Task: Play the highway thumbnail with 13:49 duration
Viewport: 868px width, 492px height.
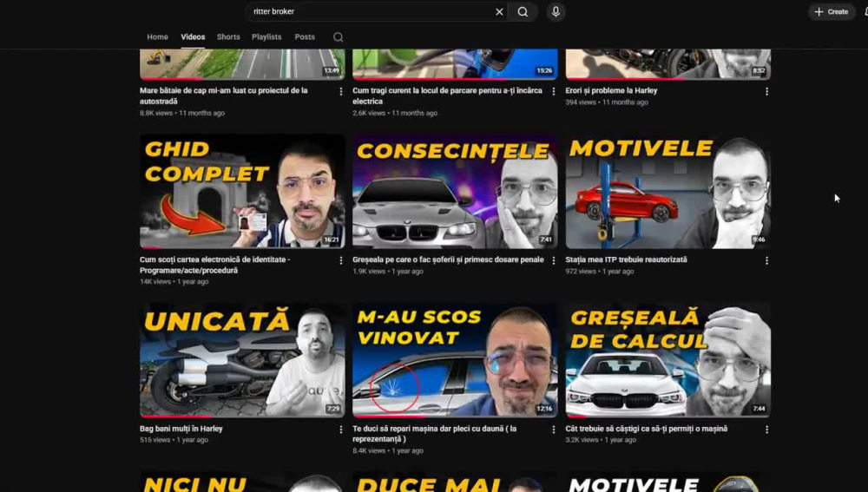Action: (x=242, y=64)
